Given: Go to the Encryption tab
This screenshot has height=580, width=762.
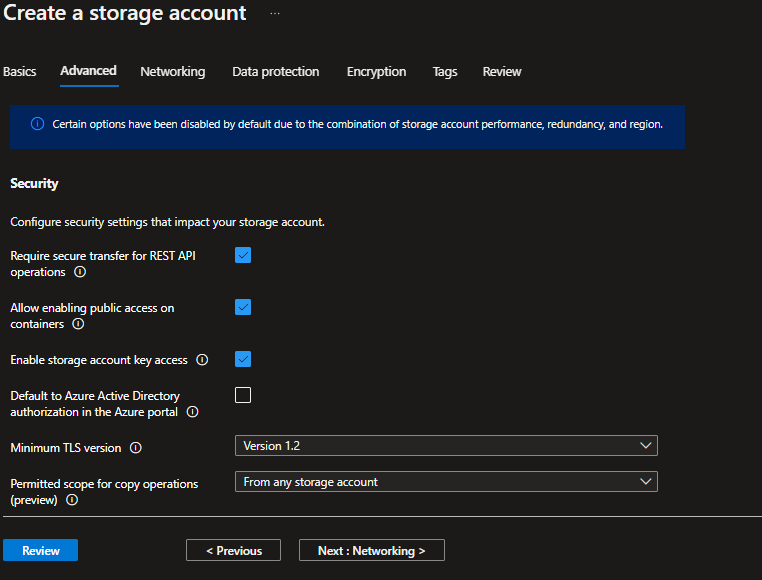Looking at the screenshot, I should [376, 72].
